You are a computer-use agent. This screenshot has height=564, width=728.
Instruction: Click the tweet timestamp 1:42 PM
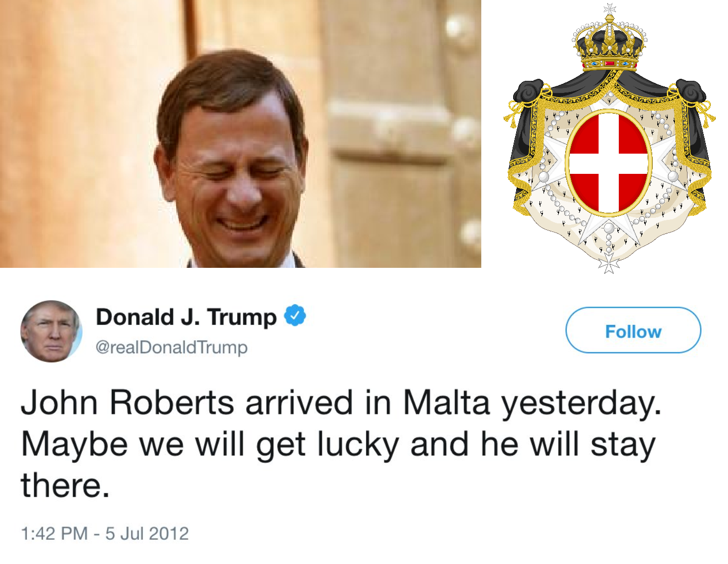pyautogui.click(x=54, y=533)
